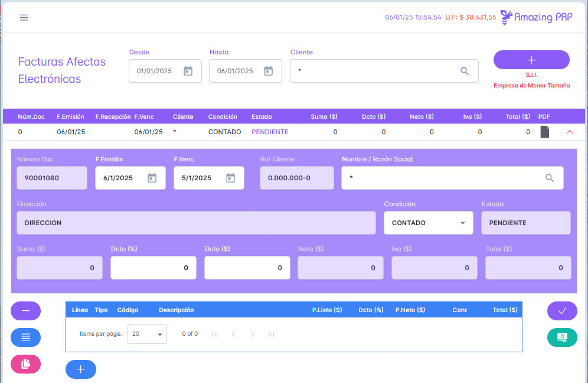Confirm with the purple checkmark button
588x383 pixels.
click(x=562, y=311)
